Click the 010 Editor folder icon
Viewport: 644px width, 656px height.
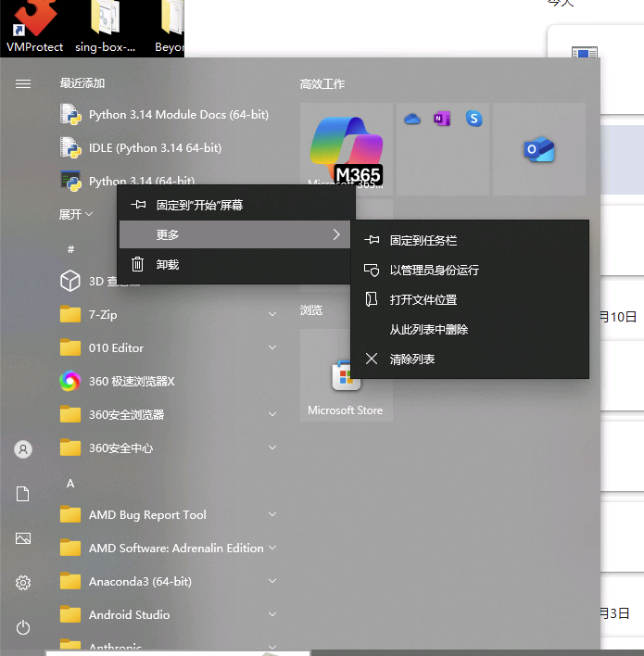click(x=70, y=347)
